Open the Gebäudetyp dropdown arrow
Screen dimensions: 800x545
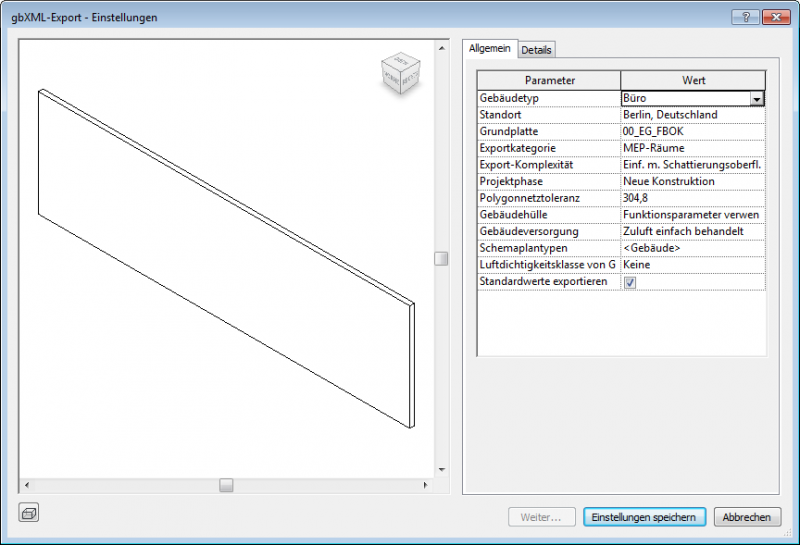pos(757,99)
